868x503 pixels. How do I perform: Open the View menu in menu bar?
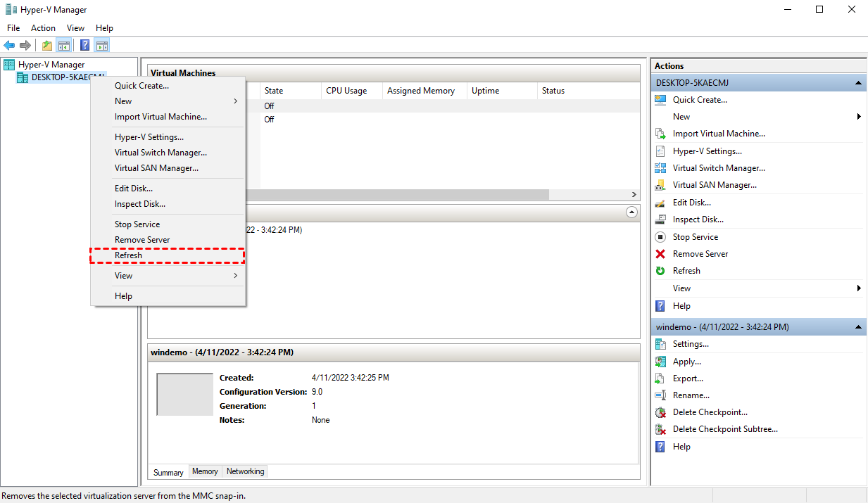pyautogui.click(x=75, y=28)
